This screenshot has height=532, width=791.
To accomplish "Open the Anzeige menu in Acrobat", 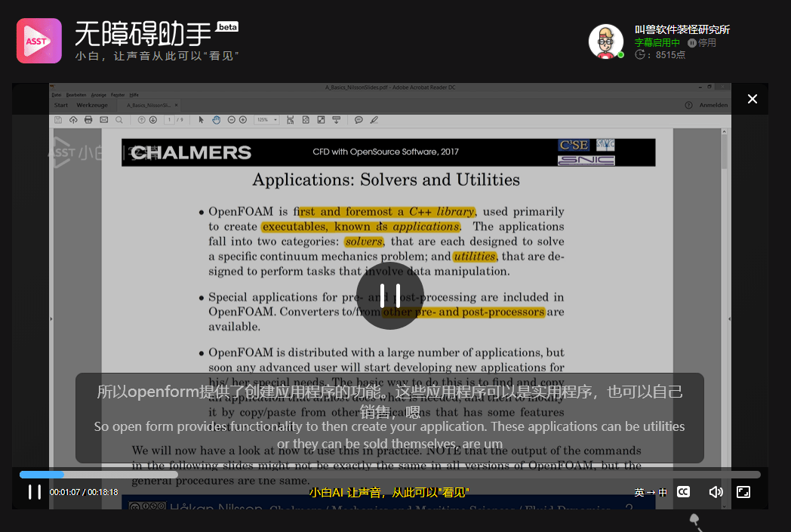I will click(x=98, y=95).
